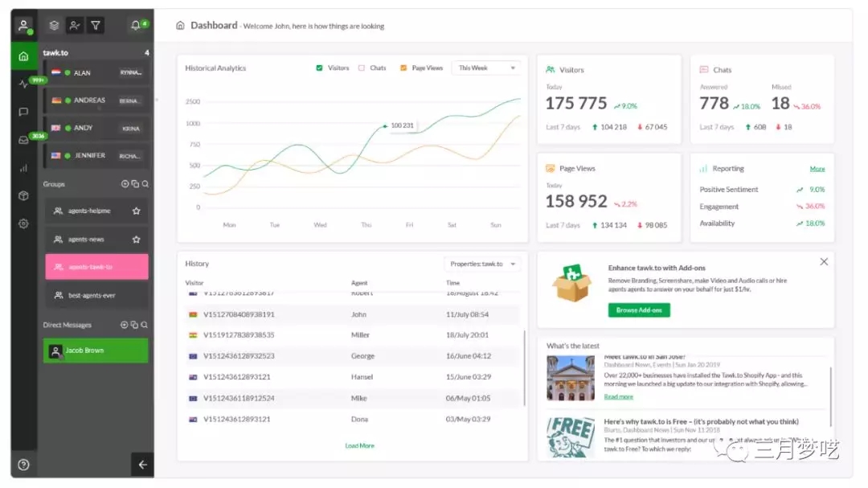Click the help question mark icon
868x488 pixels.
coord(23,465)
